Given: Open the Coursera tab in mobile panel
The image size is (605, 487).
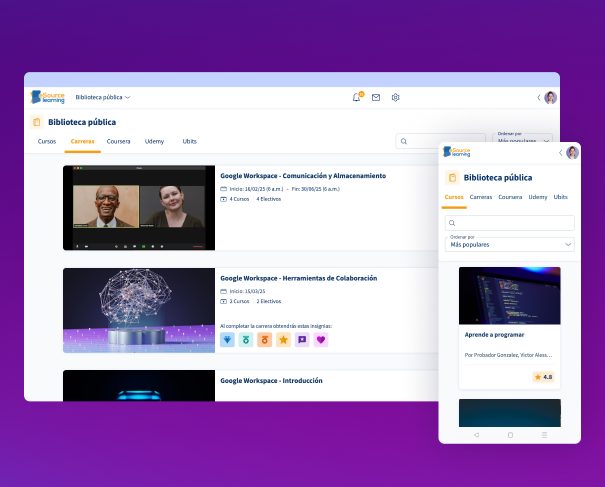Looking at the screenshot, I should click(x=510, y=197).
